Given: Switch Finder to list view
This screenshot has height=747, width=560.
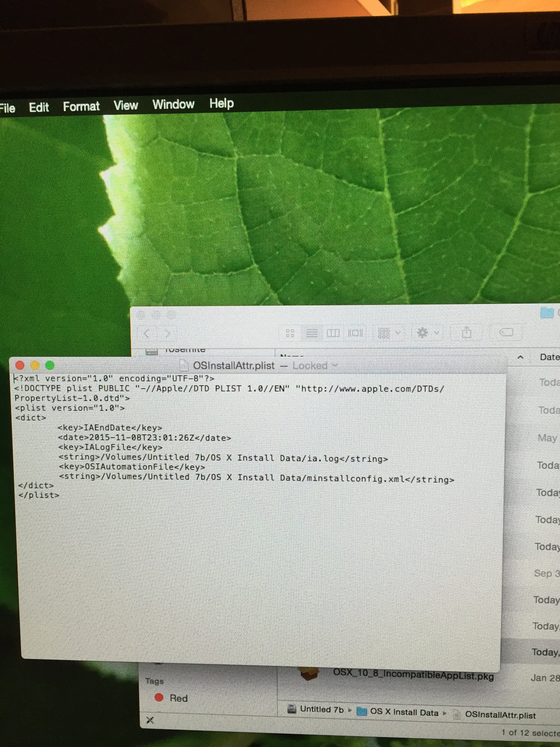Looking at the screenshot, I should point(312,333).
